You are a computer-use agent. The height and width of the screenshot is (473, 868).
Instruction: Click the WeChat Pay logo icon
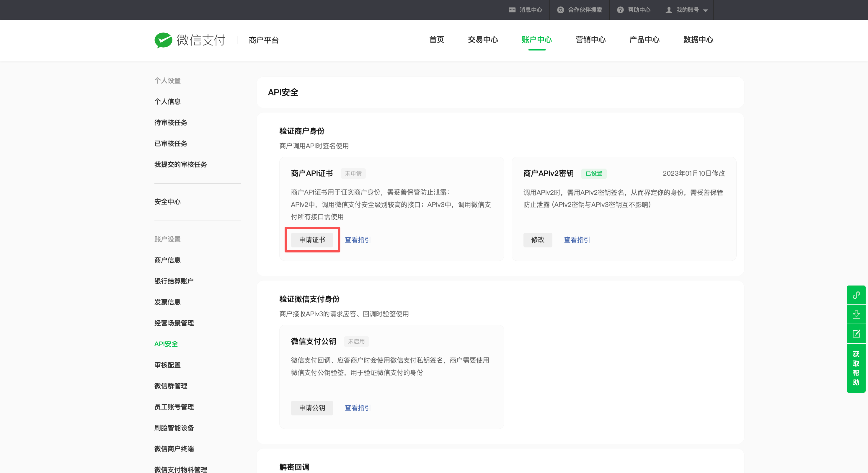163,40
